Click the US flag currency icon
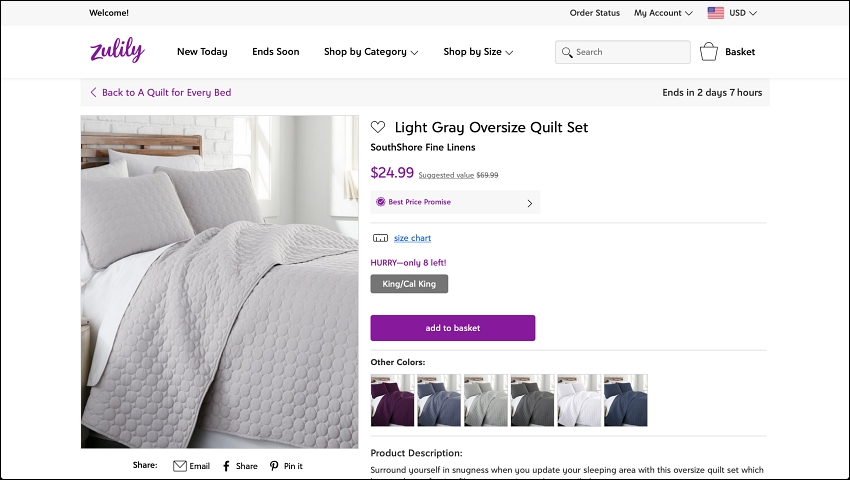Image resolution: width=850 pixels, height=480 pixels. pos(716,13)
